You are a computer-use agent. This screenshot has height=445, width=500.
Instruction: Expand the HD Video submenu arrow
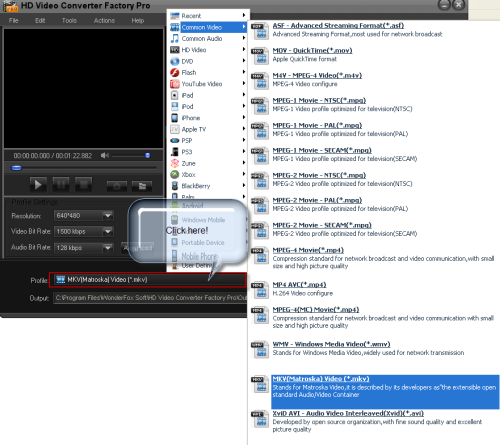click(244, 49)
